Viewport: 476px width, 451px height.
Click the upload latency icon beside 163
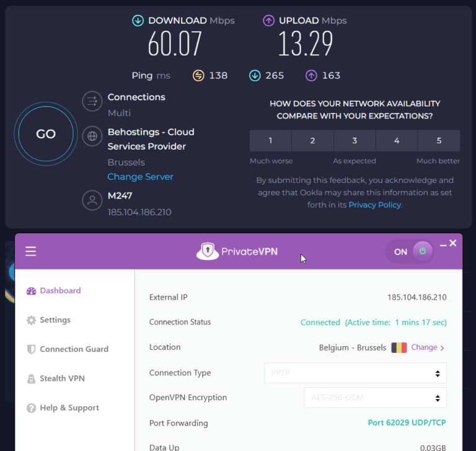click(311, 75)
